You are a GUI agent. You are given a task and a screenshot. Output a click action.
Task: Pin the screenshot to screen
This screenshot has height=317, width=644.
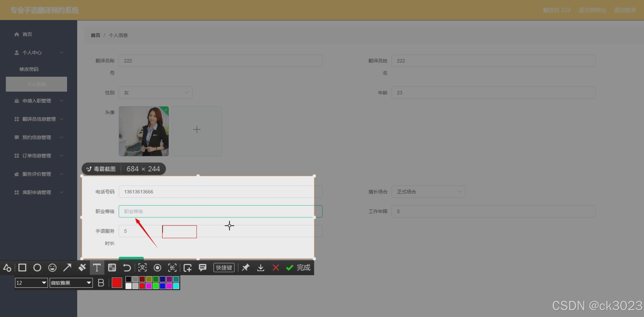[245, 268]
